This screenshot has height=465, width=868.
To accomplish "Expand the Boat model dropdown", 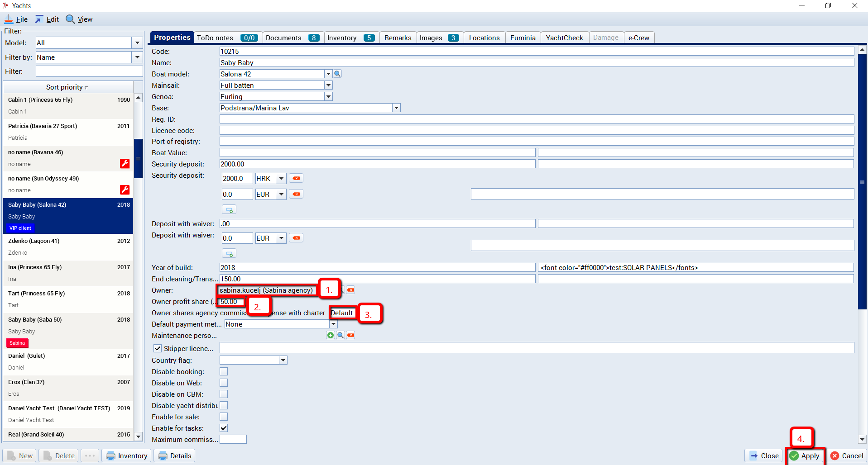I will [328, 74].
